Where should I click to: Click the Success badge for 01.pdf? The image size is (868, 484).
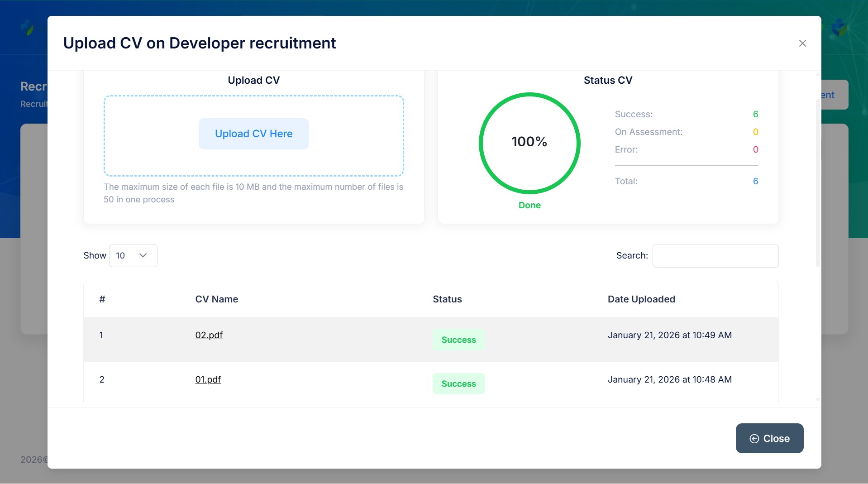458,383
